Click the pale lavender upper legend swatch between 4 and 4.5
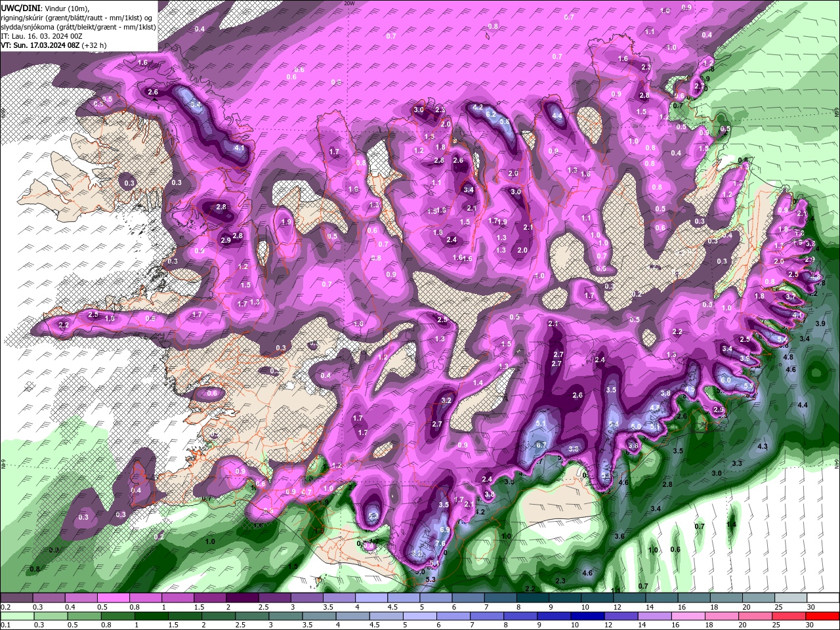Image resolution: width=840 pixels, height=630 pixels. [x=371, y=598]
